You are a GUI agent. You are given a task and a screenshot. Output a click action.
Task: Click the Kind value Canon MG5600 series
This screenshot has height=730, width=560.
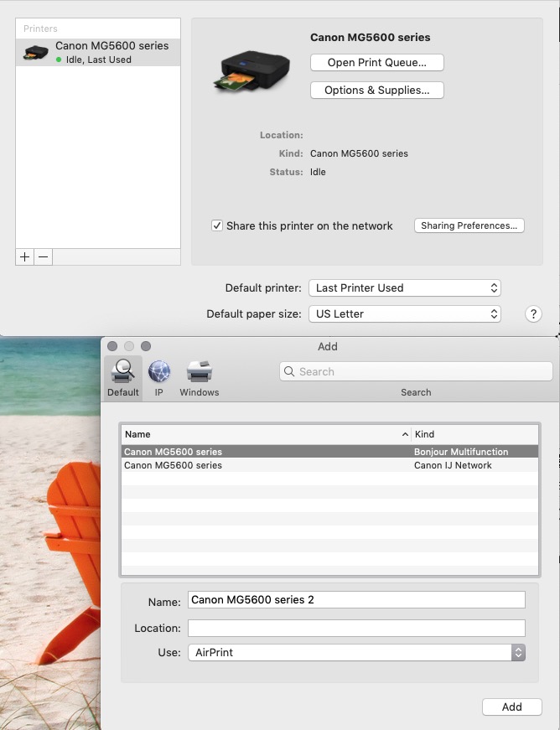click(359, 153)
